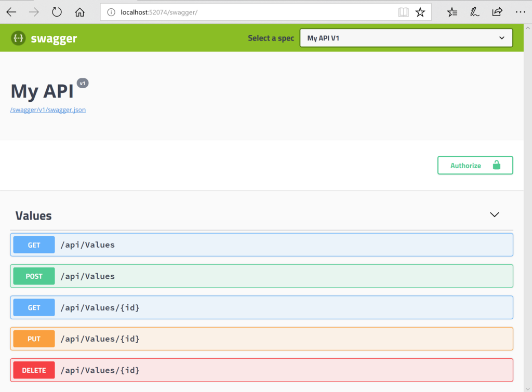Reload the page with the refresh icon
This screenshot has width=532, height=392.
(57, 12)
